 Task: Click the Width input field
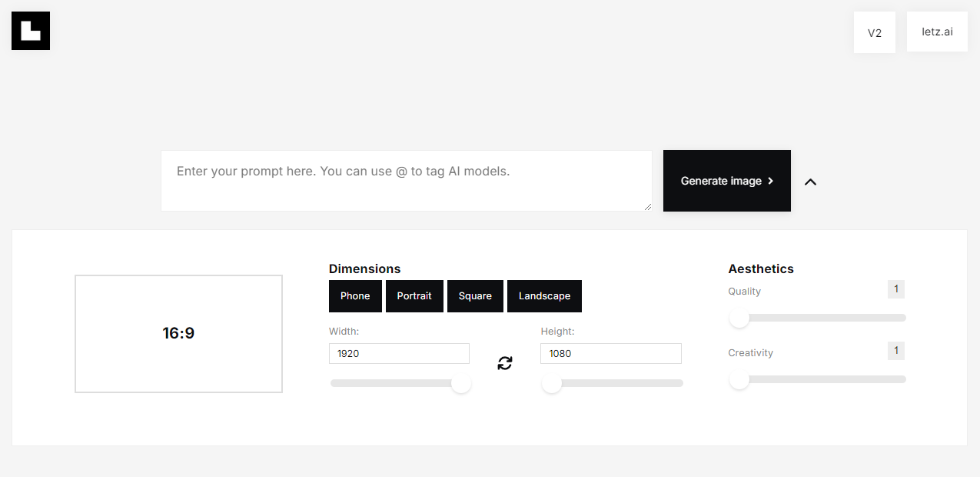399,354
